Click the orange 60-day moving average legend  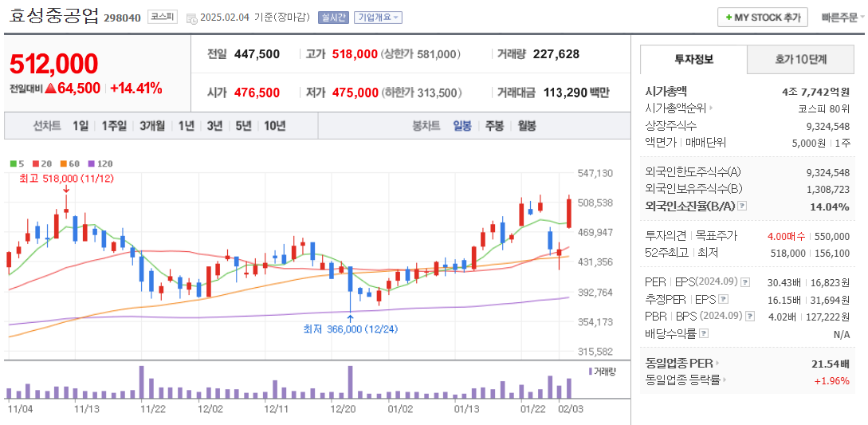(x=70, y=163)
